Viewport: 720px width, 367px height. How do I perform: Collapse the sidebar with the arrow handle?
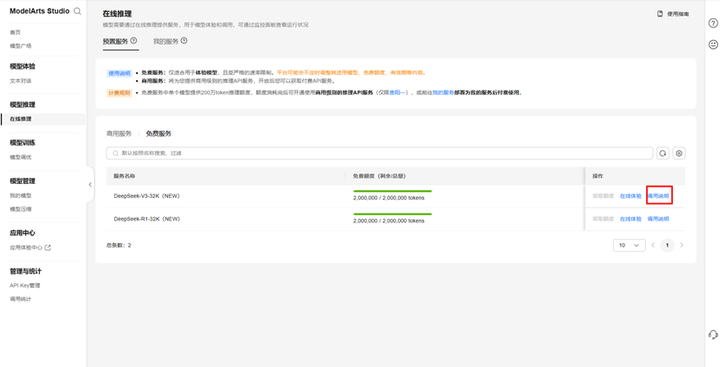coord(90,185)
